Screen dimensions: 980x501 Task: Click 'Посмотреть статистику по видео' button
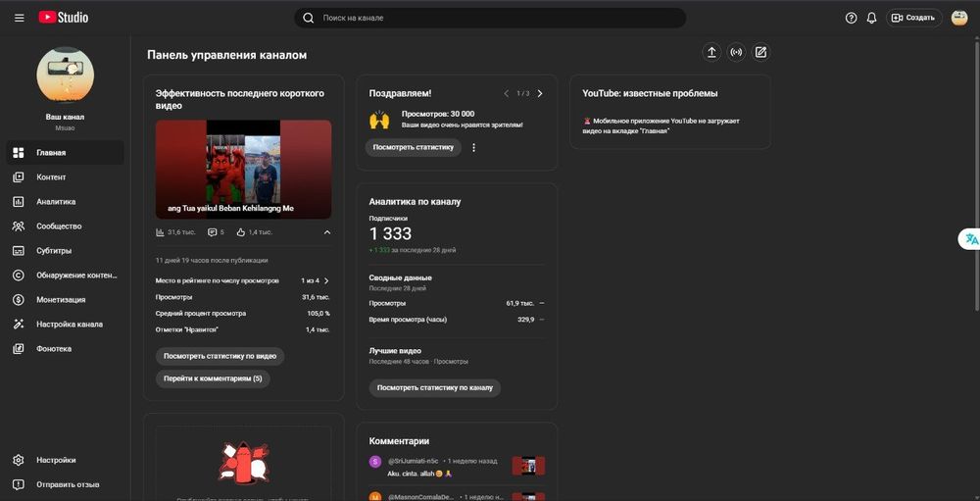220,356
